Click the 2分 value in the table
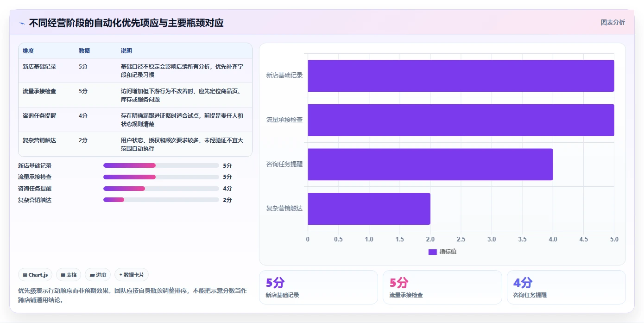Screen dimensions: 644x323 coord(83,140)
